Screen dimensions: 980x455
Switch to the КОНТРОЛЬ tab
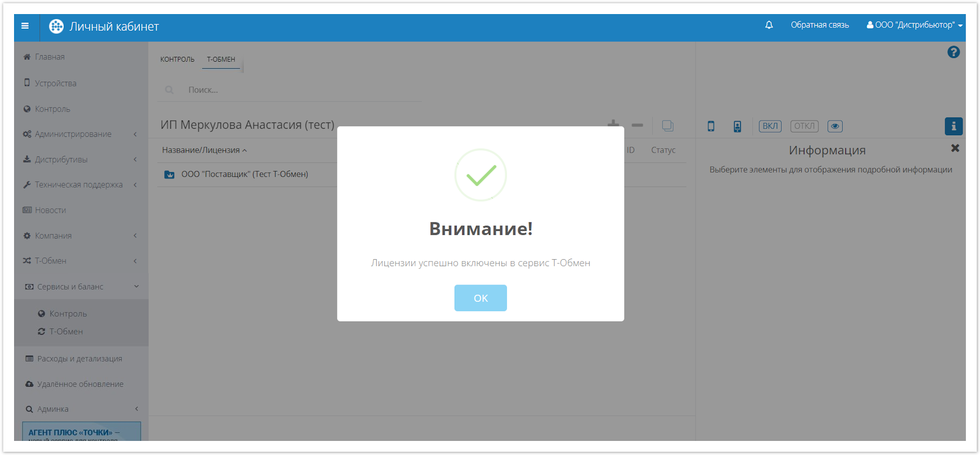(x=177, y=60)
